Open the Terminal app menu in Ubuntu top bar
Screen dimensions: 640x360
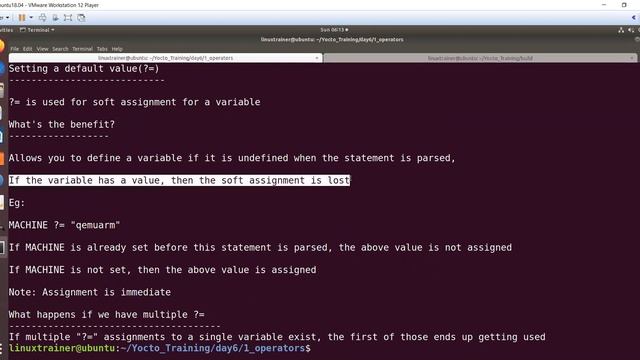coord(37,30)
